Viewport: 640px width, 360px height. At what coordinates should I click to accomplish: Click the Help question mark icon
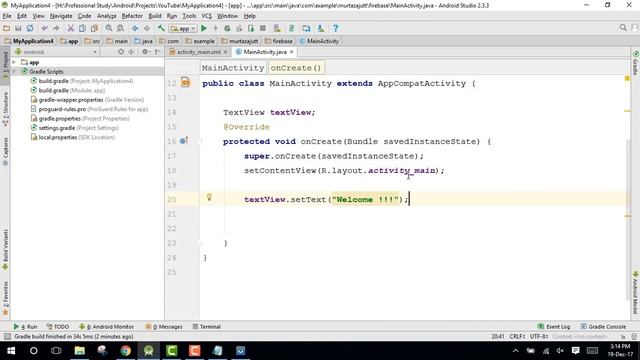(336, 28)
